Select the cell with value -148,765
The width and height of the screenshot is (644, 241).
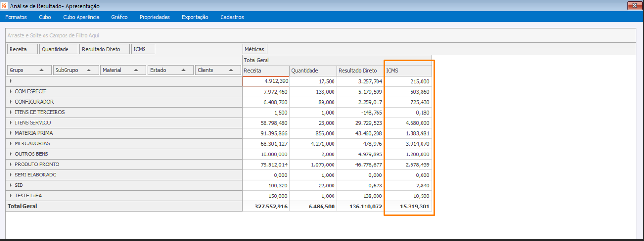point(360,113)
